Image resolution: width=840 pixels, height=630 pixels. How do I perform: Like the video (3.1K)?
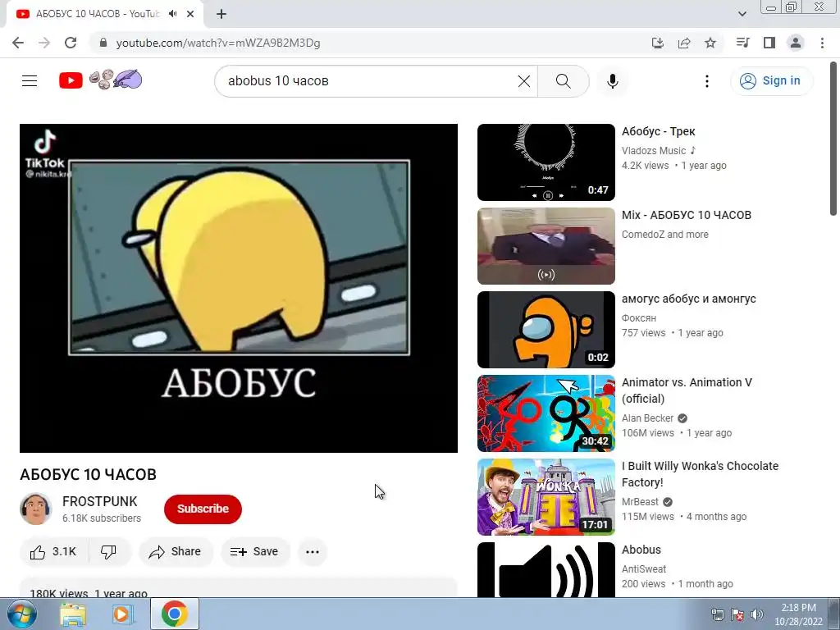click(x=53, y=552)
